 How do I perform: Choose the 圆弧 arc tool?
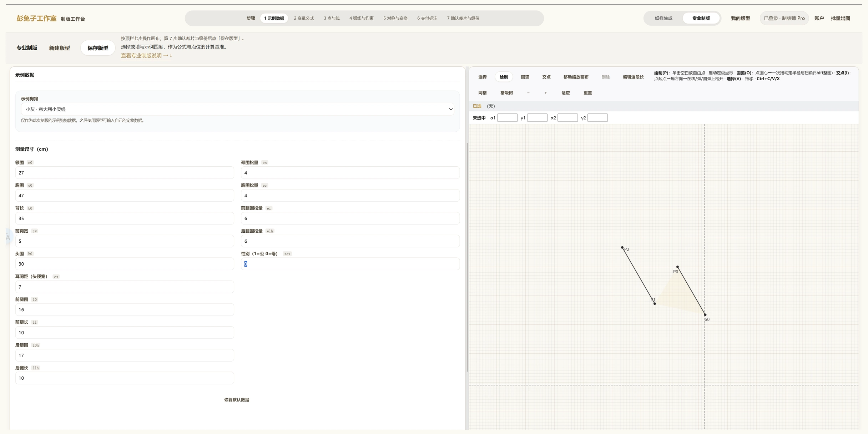coord(525,77)
